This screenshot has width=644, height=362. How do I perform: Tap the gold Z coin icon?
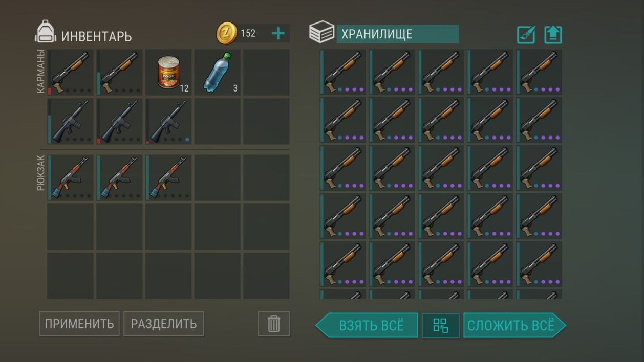coord(226,34)
